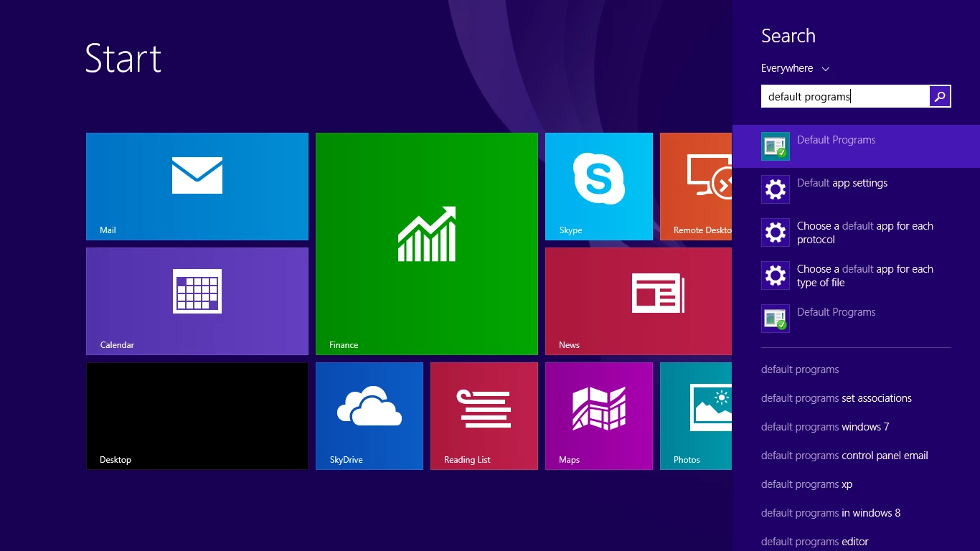Launch the Maps tile
This screenshot has height=551, width=980.
click(x=599, y=416)
